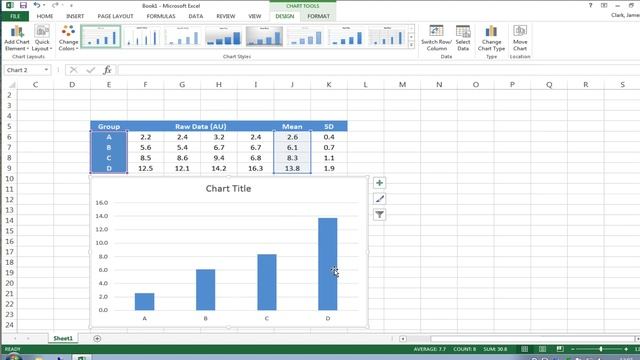
Task: Open Select Data dialog
Action: tap(463, 38)
